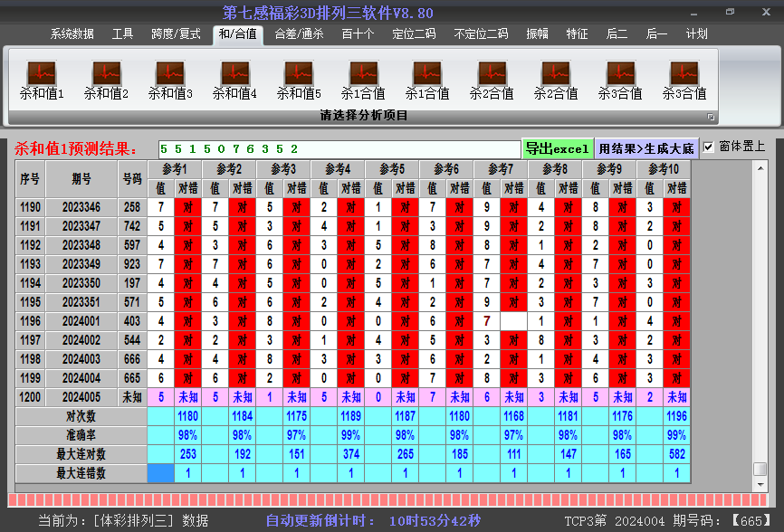Expand the ribbon panel launcher corner

(711, 117)
